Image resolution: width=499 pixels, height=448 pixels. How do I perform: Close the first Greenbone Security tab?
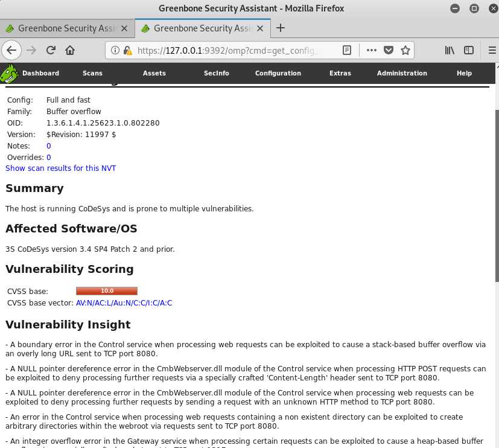click(124, 28)
